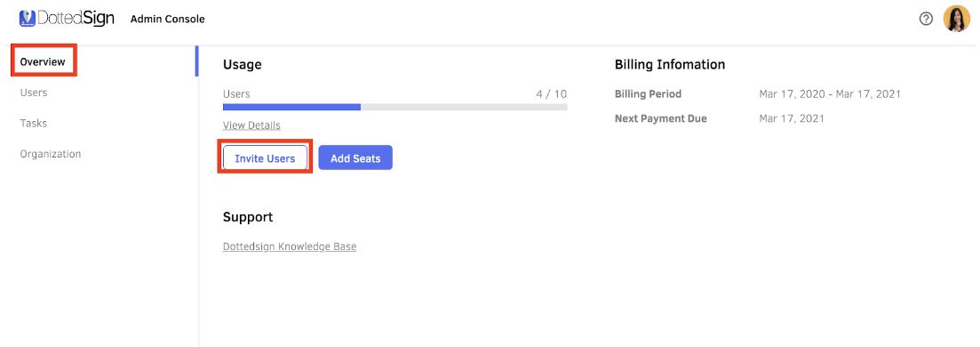Click the 4 / 10 seat count
This screenshot has width=980, height=347.
551,94
